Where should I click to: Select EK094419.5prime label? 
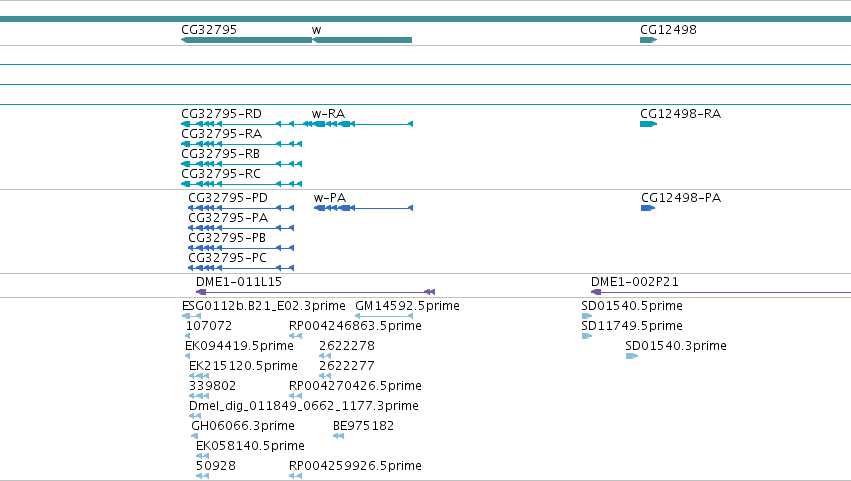(x=239, y=346)
